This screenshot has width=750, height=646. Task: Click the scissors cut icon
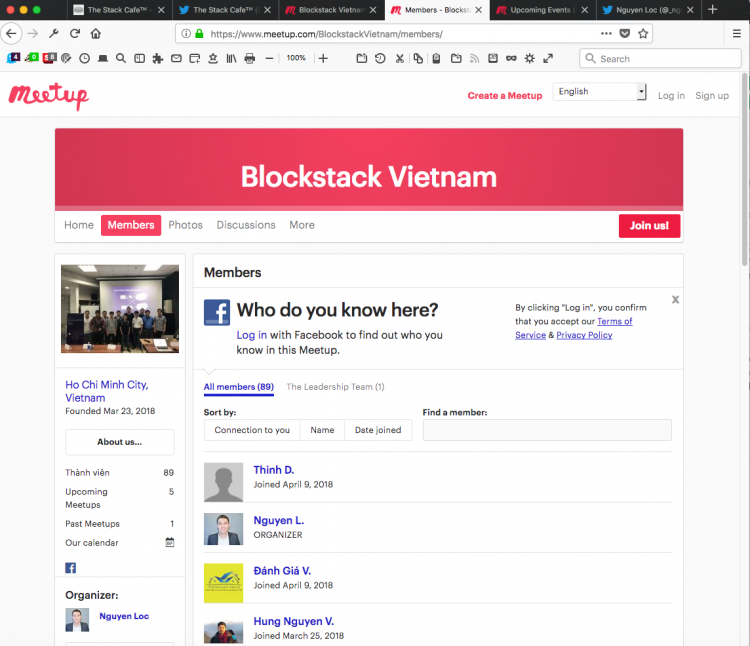[x=399, y=58]
